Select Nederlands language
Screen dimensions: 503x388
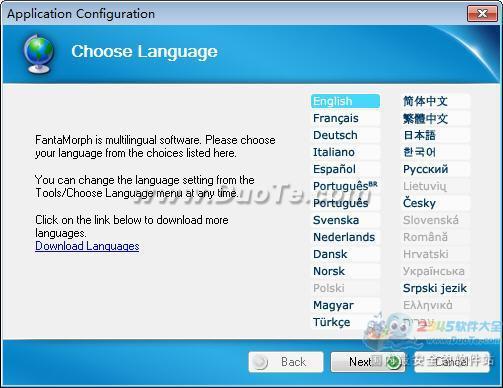tap(345, 237)
